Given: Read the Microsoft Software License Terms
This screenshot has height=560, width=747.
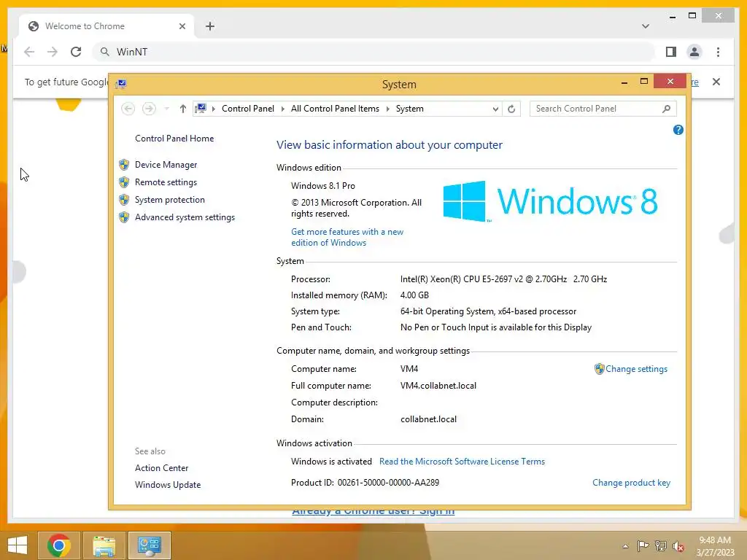Looking at the screenshot, I should (462, 462).
